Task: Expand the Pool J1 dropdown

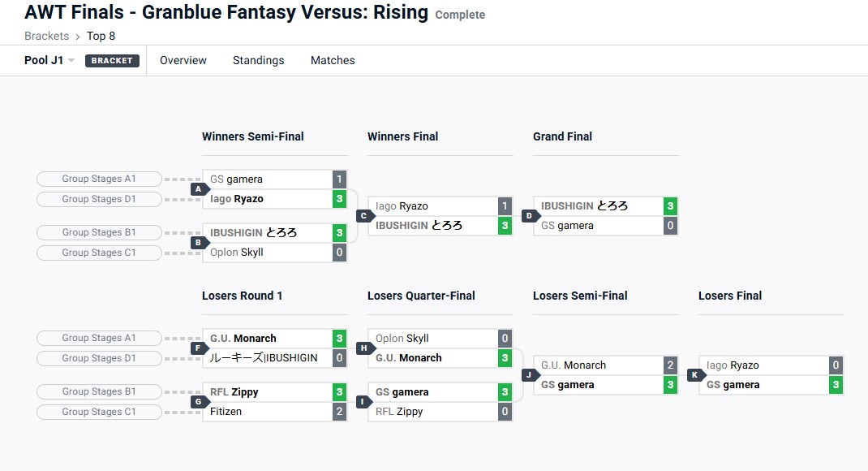Action: 49,60
